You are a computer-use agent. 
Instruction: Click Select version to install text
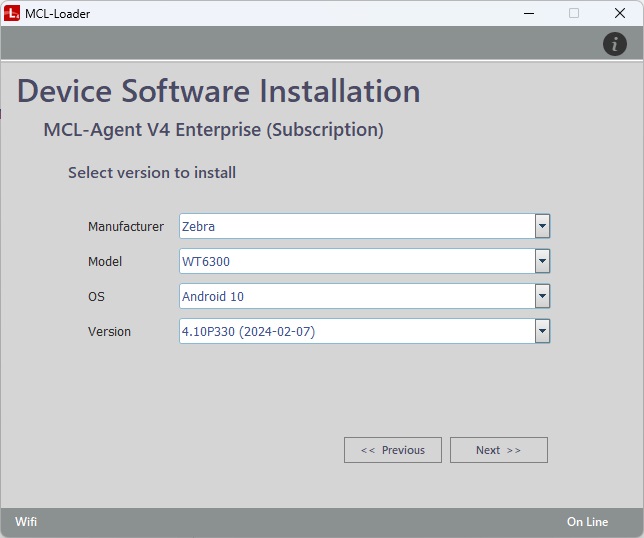point(152,172)
